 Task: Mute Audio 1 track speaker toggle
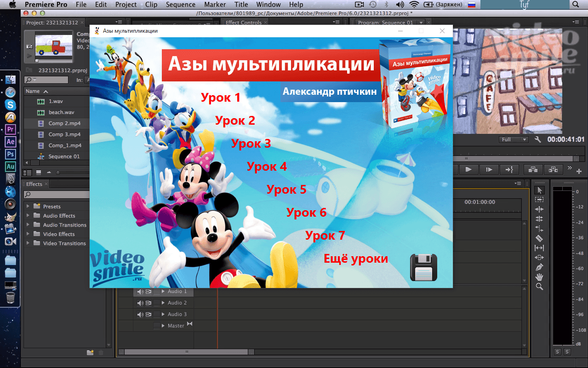click(x=140, y=292)
